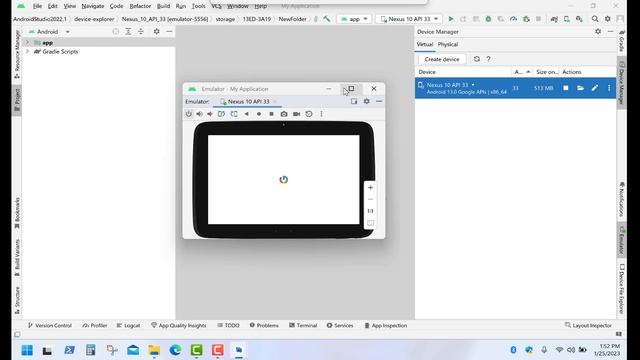
Task: Open Profile app gauge icon
Action: [x=513, y=19]
